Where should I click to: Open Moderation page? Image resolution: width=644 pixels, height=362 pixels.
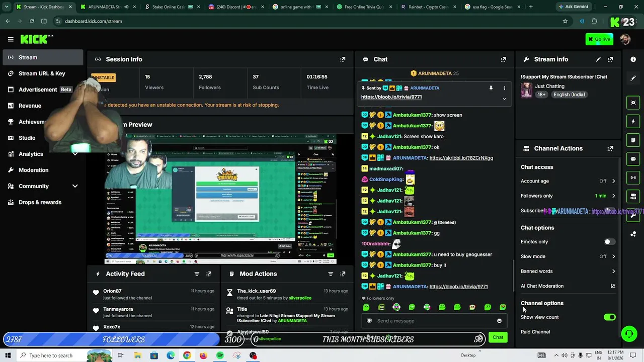pos(42,170)
